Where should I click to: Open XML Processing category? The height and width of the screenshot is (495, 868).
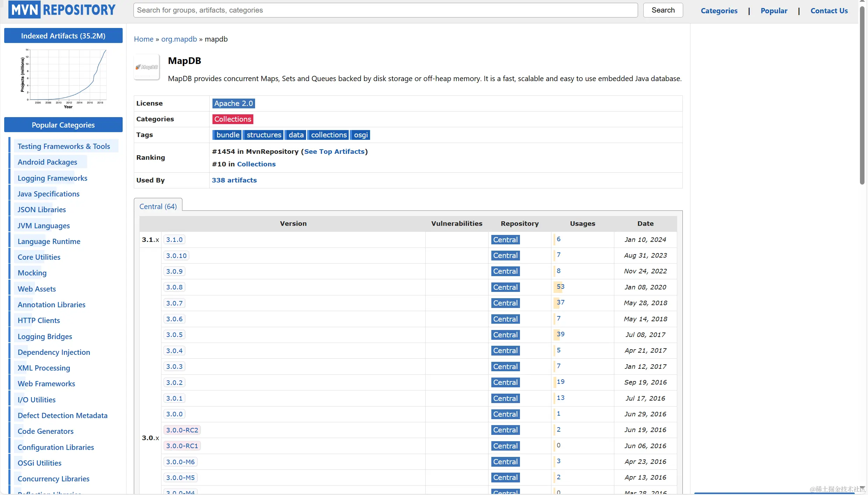(44, 368)
